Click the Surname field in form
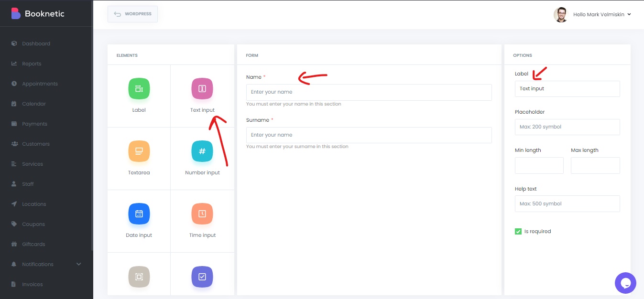This screenshot has height=299, width=644. (x=369, y=135)
